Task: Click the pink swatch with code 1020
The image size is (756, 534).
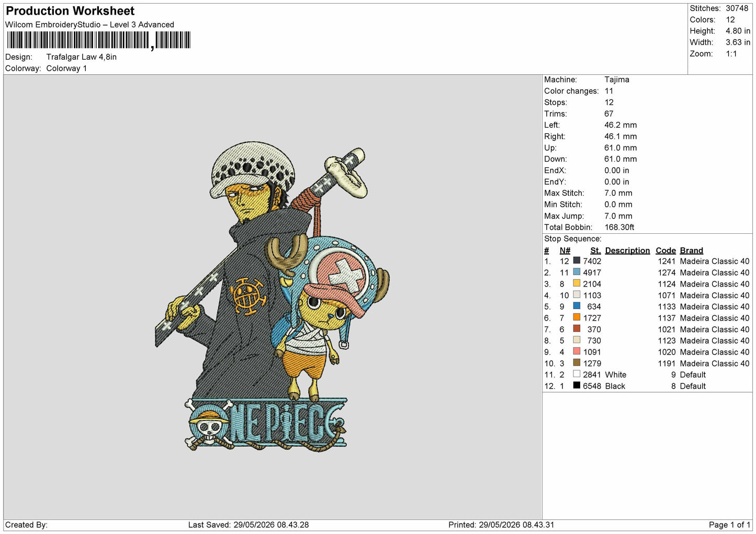Action: pyautogui.click(x=577, y=351)
